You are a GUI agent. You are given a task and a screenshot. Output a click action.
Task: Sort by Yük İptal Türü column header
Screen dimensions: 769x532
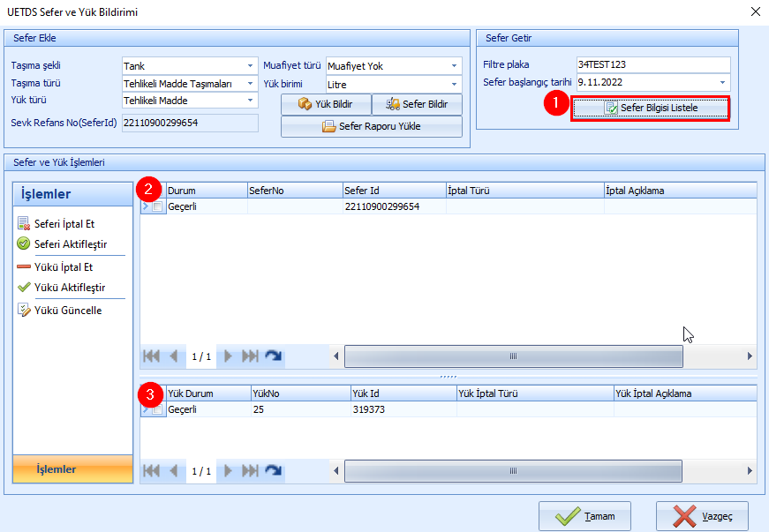(x=535, y=393)
